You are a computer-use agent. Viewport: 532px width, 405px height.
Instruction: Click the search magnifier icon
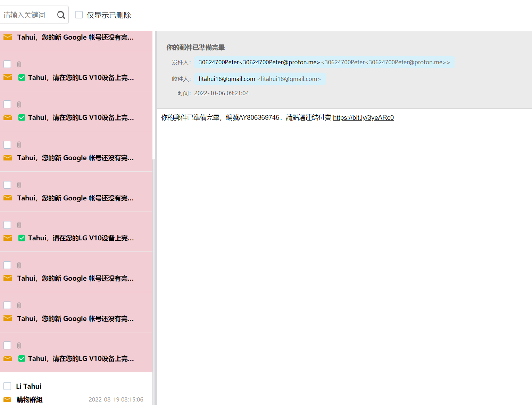[x=61, y=15]
